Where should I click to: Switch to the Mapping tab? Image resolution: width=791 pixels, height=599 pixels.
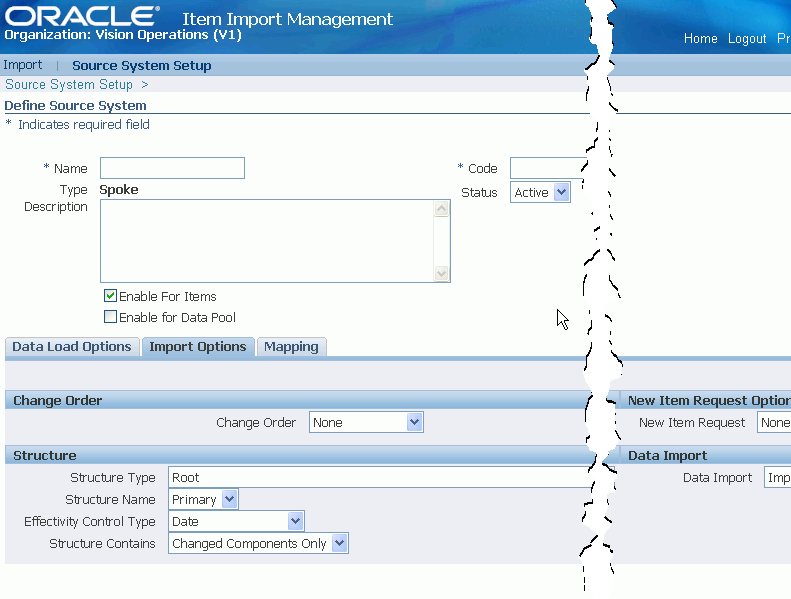pyautogui.click(x=291, y=347)
